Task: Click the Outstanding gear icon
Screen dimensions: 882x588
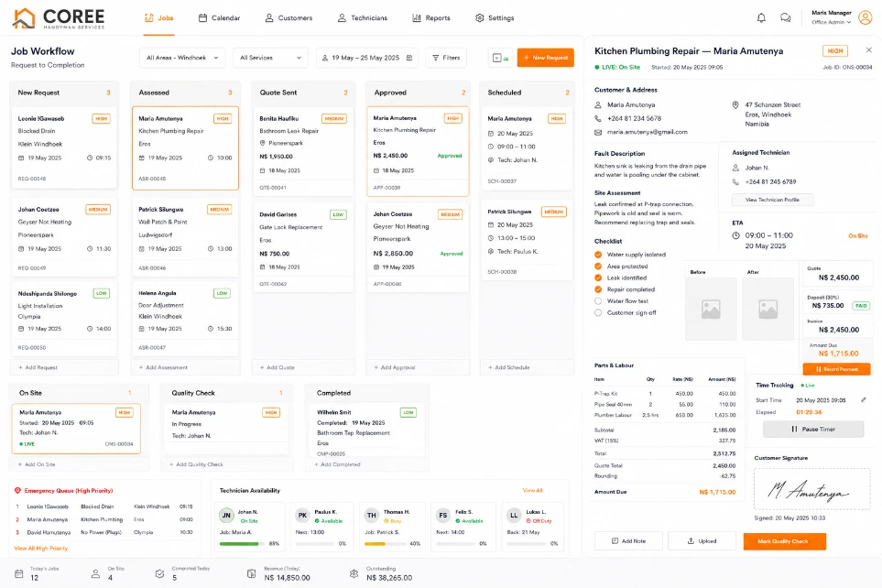Action: coord(354,574)
